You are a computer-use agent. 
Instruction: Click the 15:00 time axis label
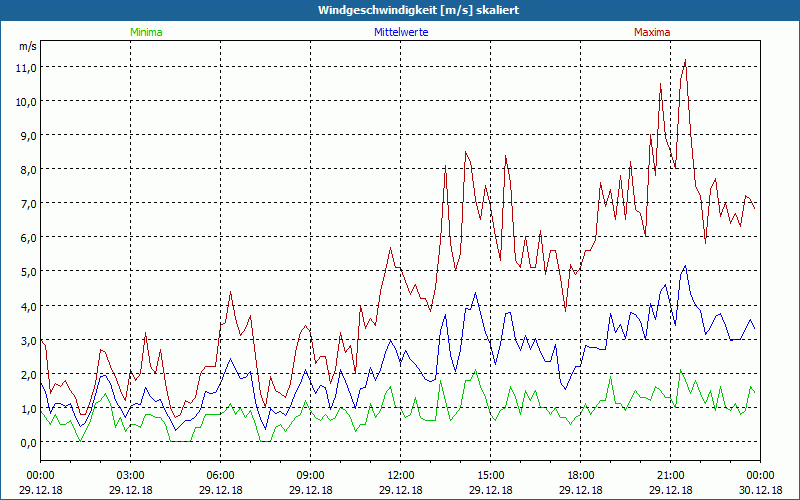click(x=491, y=476)
